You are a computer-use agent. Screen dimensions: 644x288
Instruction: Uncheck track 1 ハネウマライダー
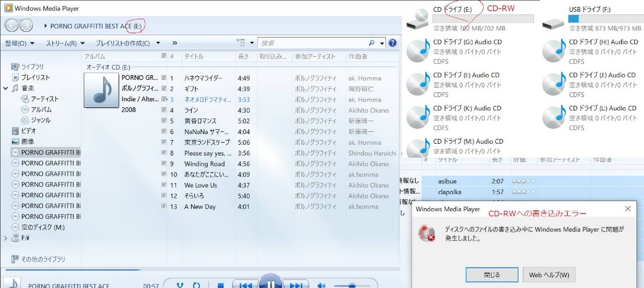164,78
